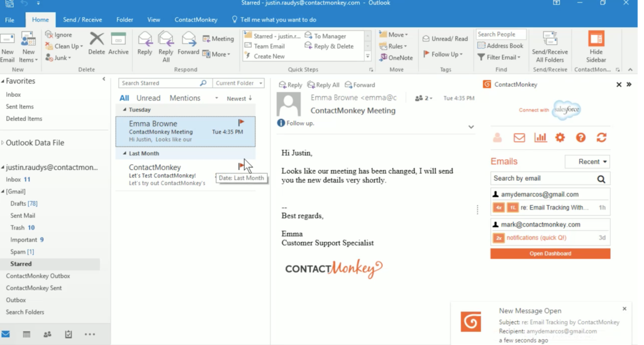Open ContactMonkey bar chart analytics icon
Image resolution: width=644 pixels, height=345 pixels.
tap(540, 138)
